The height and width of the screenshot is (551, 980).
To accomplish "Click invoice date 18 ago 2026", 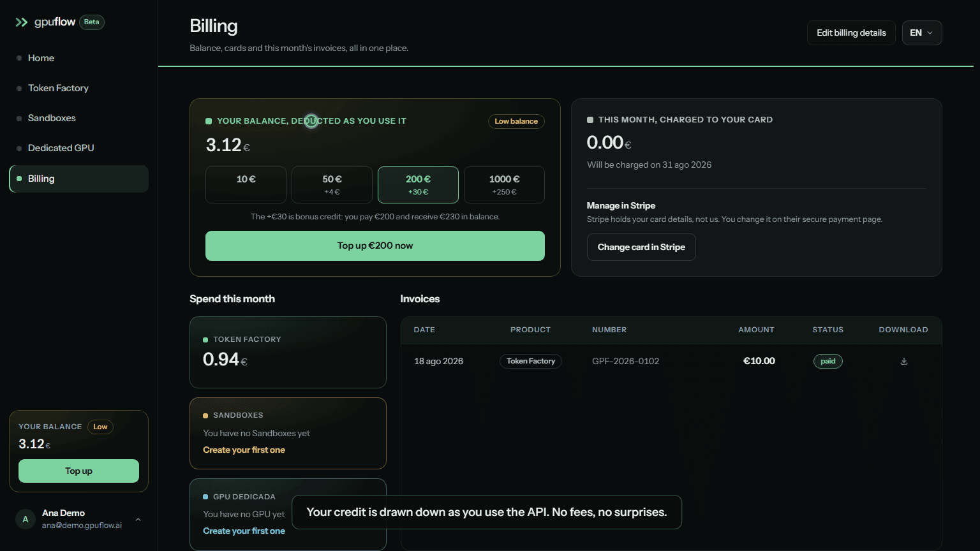I will 438,361.
